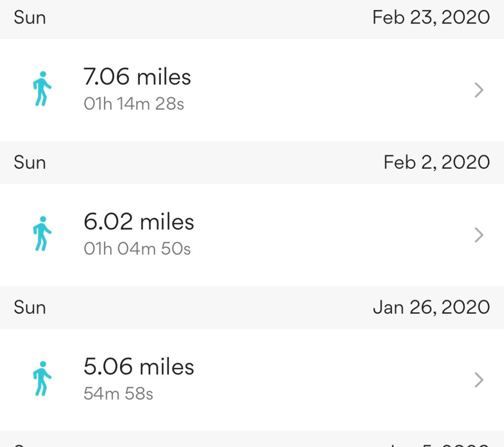Select the 7.06 miles distance text

[x=137, y=77]
